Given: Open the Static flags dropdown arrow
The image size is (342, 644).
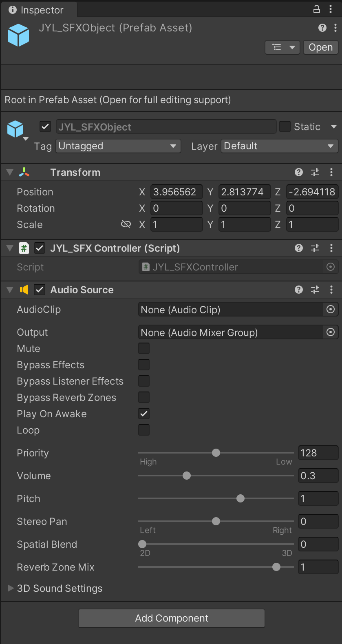Looking at the screenshot, I should (x=333, y=126).
